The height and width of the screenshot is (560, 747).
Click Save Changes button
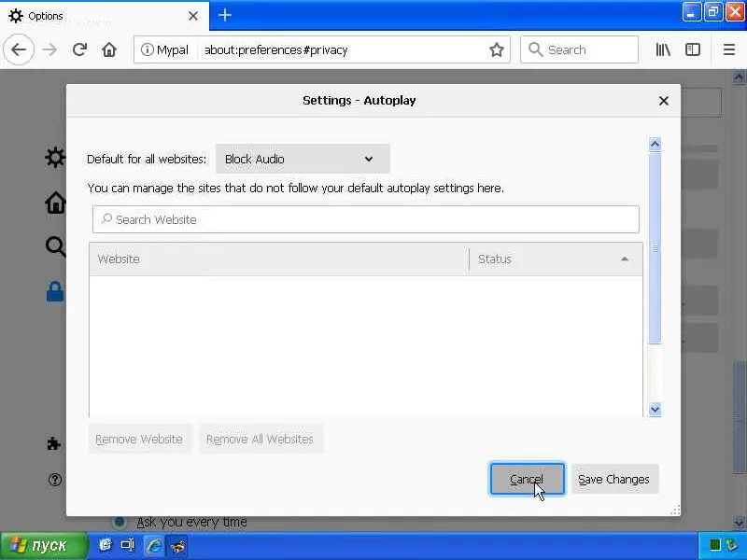point(614,479)
